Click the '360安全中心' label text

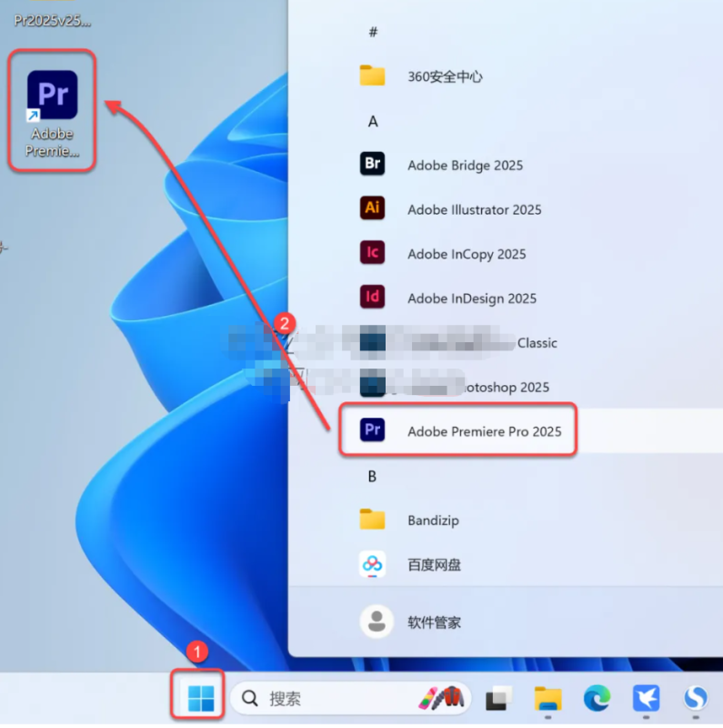coord(445,76)
